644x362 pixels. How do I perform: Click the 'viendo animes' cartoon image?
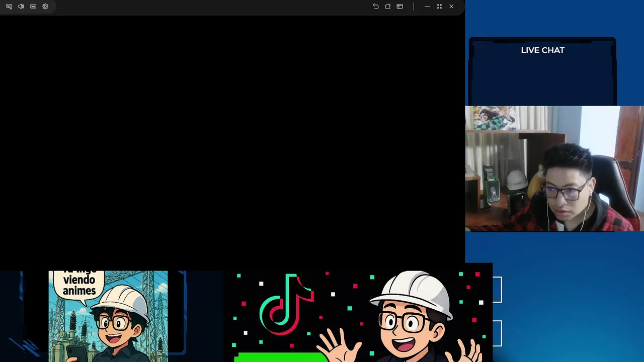(x=108, y=316)
